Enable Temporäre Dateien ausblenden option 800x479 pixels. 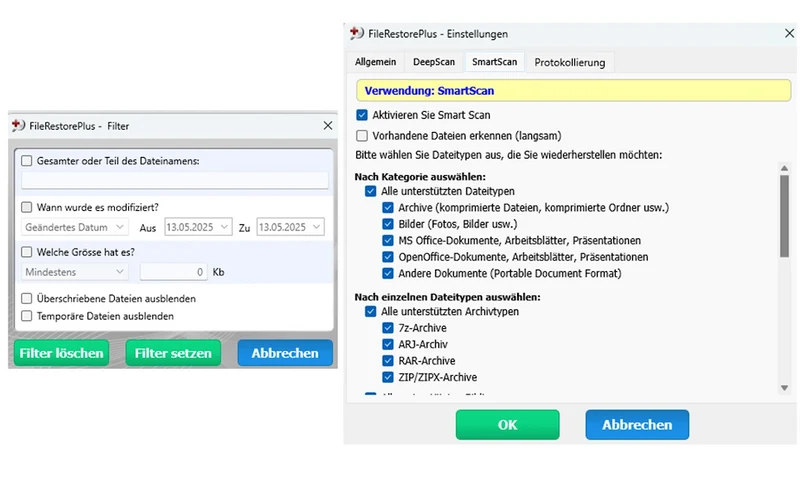coord(27,316)
